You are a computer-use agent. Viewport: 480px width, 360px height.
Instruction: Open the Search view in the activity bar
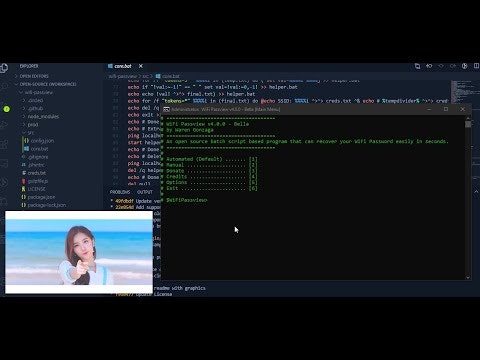pyautogui.click(x=4, y=87)
